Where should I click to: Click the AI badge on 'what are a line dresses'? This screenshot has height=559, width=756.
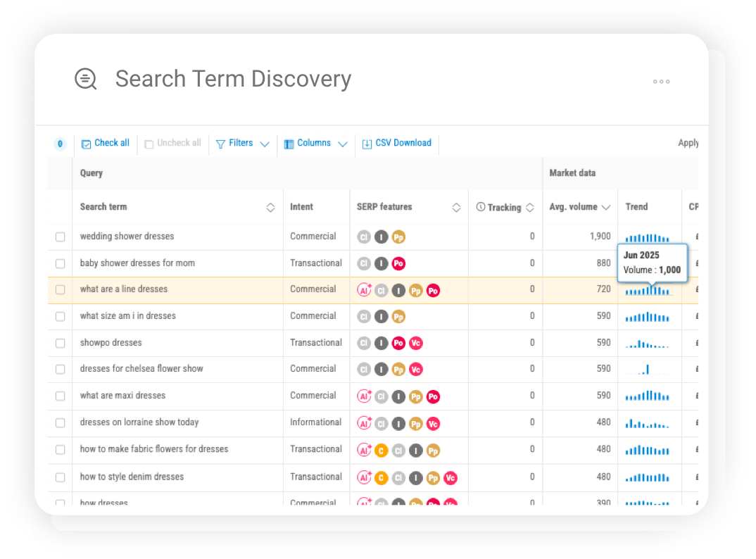tap(363, 289)
